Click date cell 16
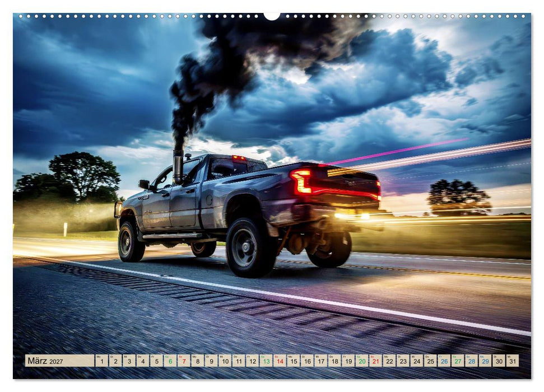 308,361
